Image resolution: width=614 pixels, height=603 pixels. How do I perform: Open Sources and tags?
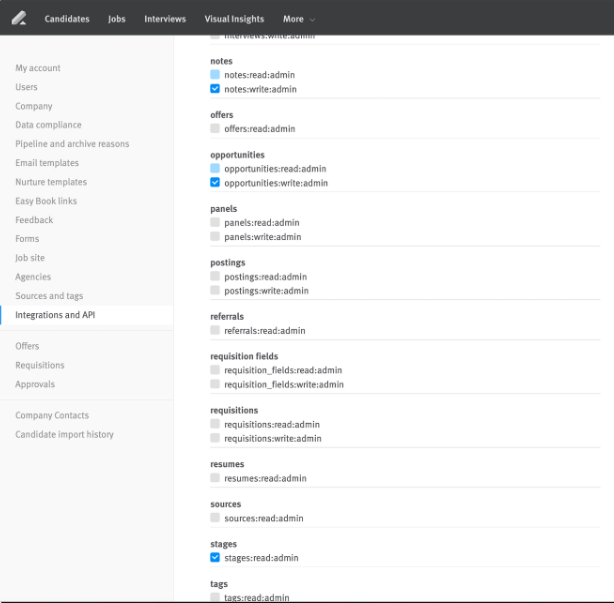(x=49, y=296)
